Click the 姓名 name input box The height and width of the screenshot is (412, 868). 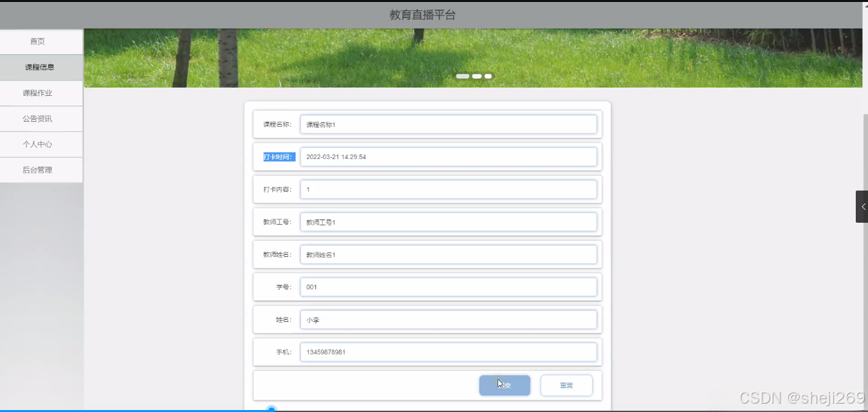[x=448, y=319]
